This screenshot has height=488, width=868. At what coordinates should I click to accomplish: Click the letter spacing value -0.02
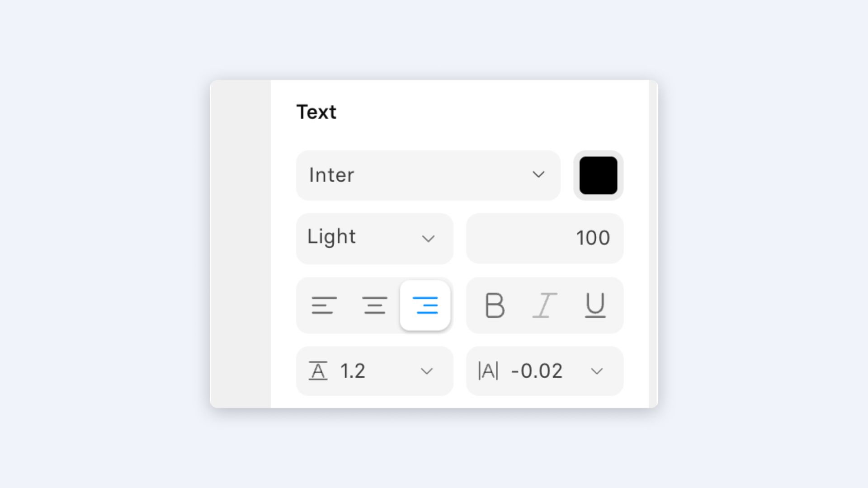[x=537, y=371]
